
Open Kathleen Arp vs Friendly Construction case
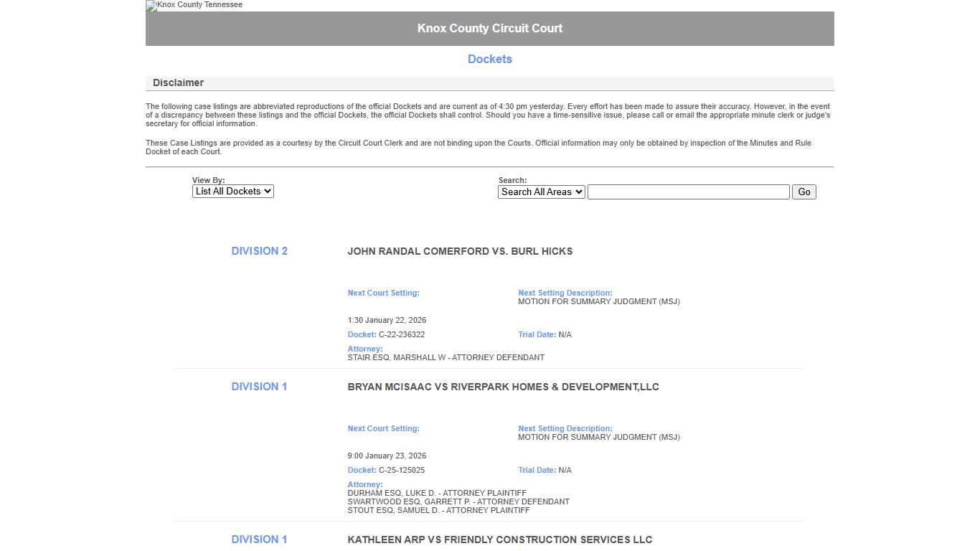point(499,539)
